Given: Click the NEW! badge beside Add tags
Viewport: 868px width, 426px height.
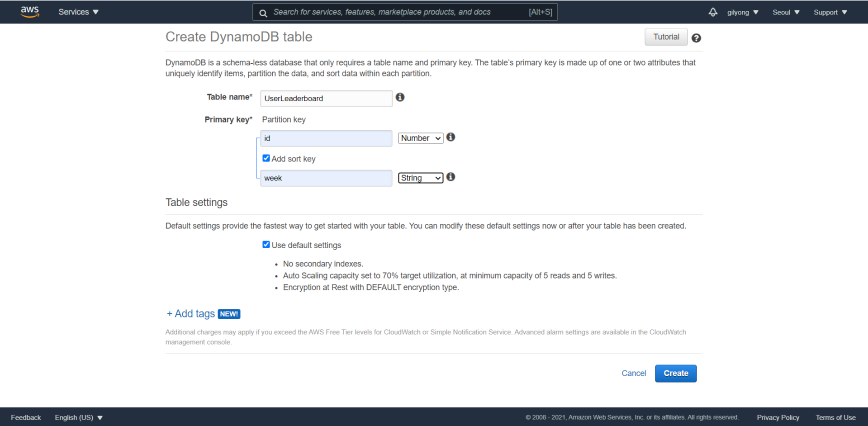Looking at the screenshot, I should [x=229, y=314].
